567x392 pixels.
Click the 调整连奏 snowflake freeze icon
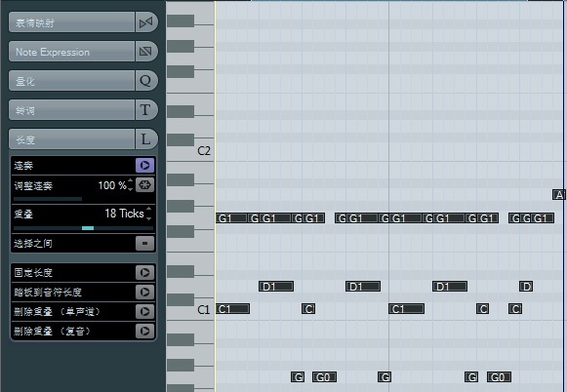(x=145, y=185)
